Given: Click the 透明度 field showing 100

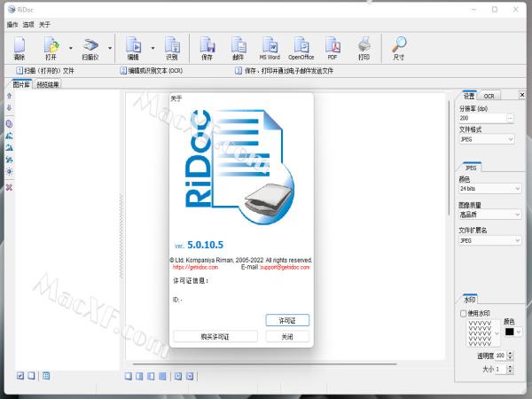Looking at the screenshot, I should [500, 356].
